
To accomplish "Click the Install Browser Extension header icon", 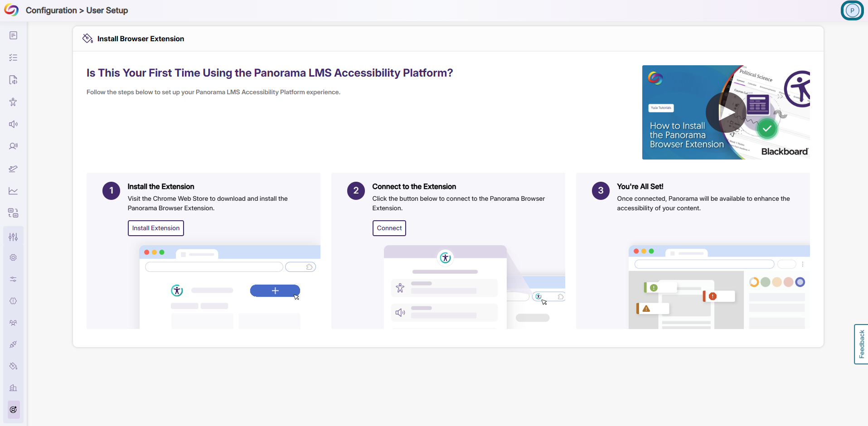I will [87, 39].
